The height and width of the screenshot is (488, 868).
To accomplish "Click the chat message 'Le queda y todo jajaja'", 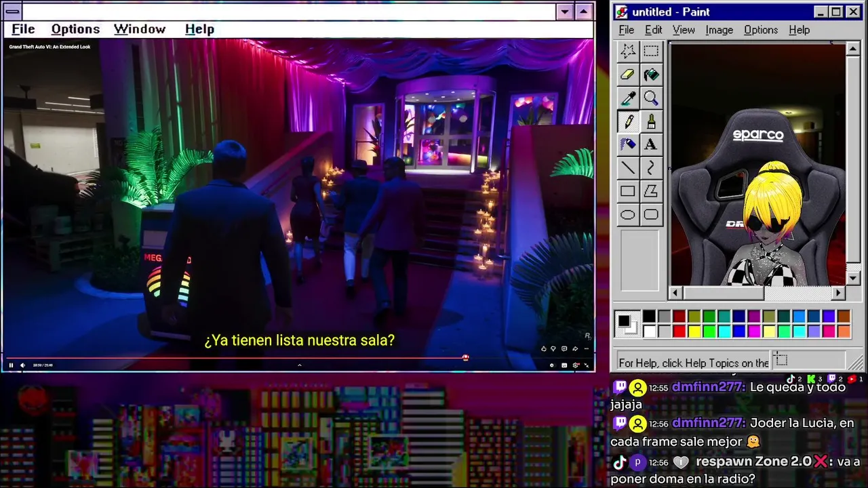I will (x=728, y=396).
